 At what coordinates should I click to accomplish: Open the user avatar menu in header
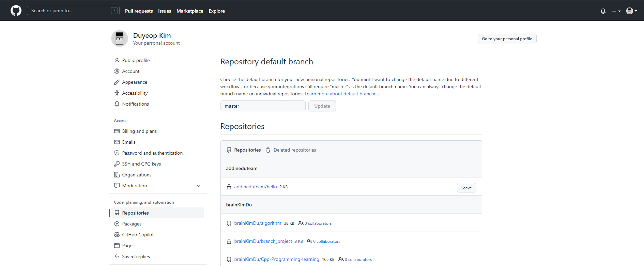point(632,11)
